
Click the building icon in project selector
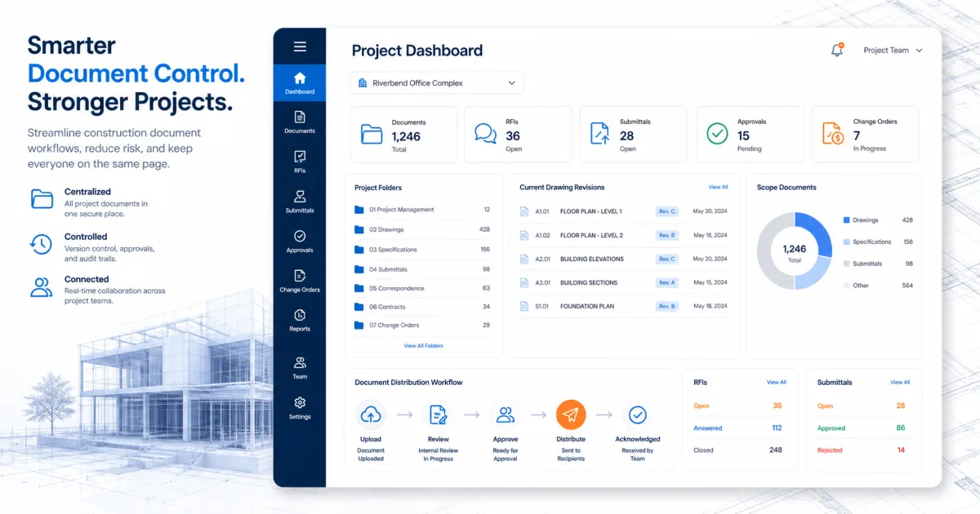tap(363, 83)
